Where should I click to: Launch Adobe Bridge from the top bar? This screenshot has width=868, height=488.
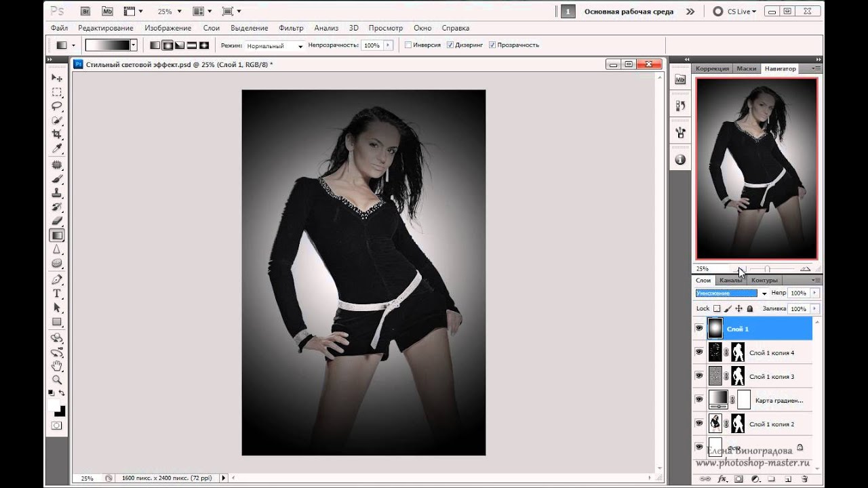pyautogui.click(x=85, y=12)
